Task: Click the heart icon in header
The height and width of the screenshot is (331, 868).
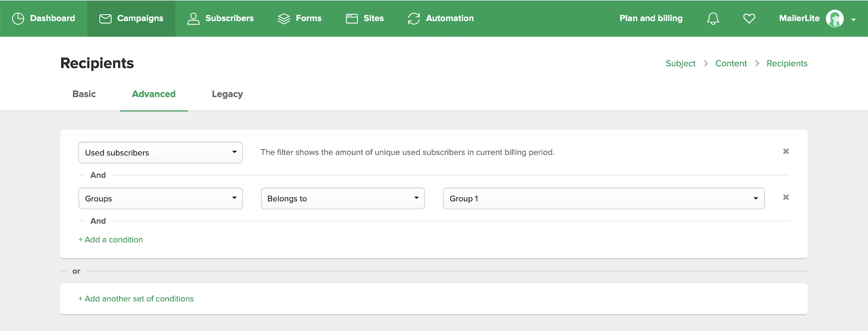Action: pyautogui.click(x=749, y=18)
